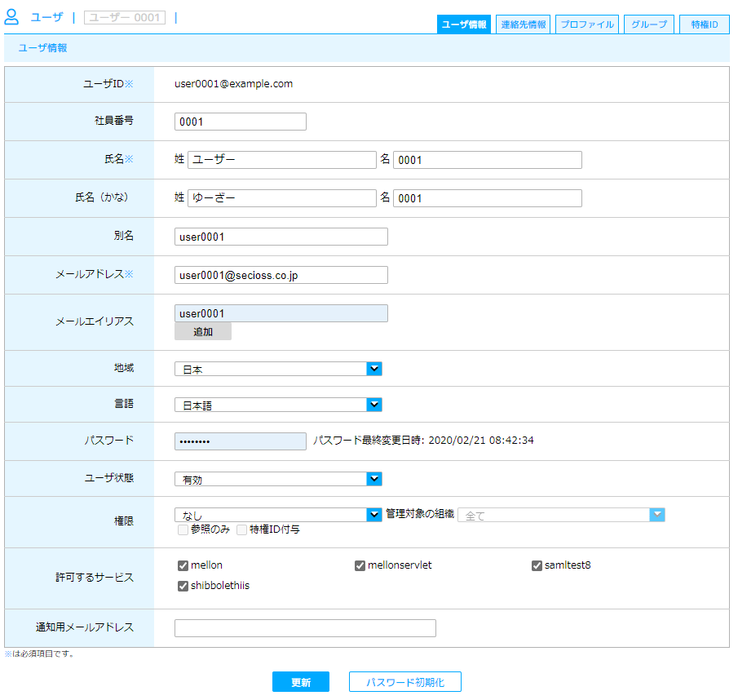Go to the グループ tab
The image size is (738, 700).
[x=649, y=24]
